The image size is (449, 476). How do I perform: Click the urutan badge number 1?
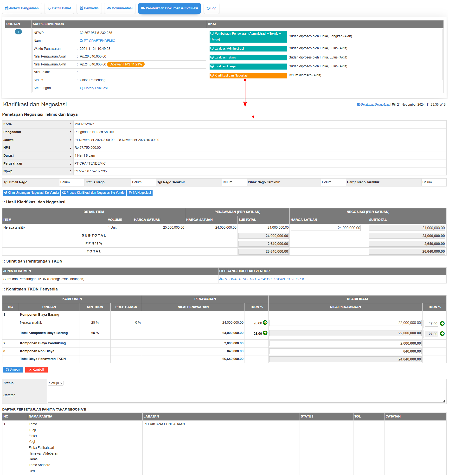click(x=18, y=32)
